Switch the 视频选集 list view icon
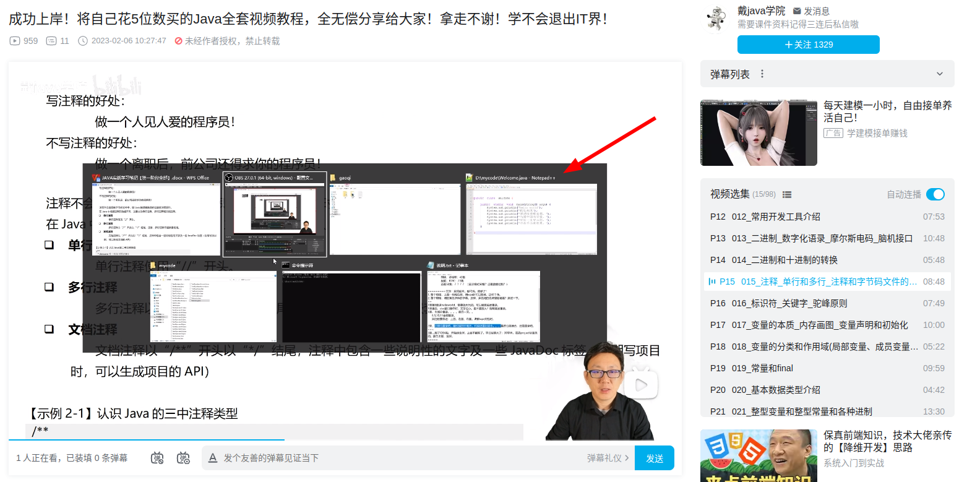 pyautogui.click(x=787, y=194)
